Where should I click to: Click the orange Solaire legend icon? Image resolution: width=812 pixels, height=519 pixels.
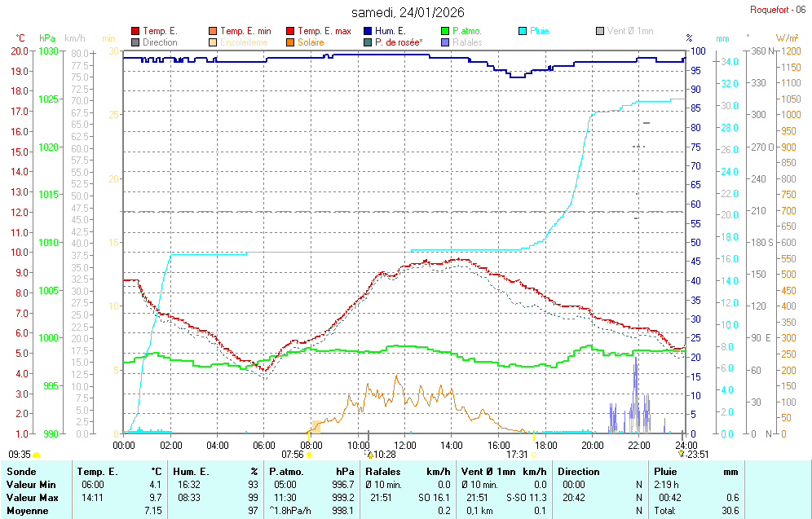click(x=290, y=42)
